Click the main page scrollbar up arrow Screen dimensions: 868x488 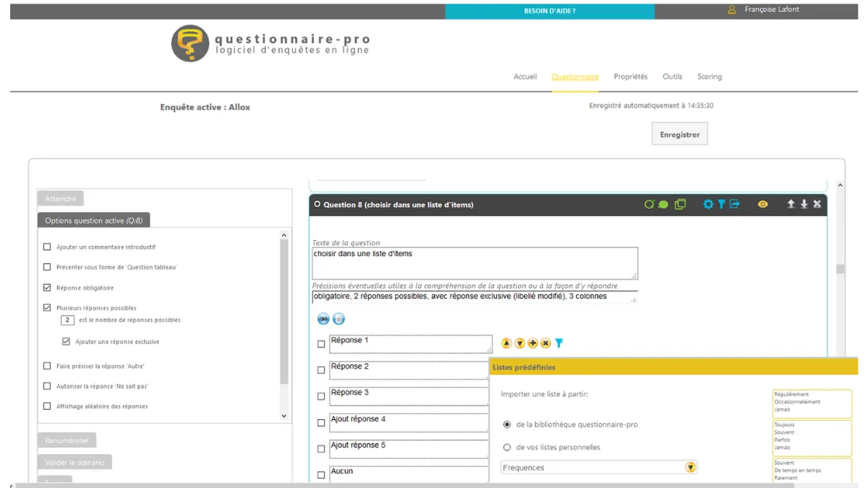(x=840, y=186)
